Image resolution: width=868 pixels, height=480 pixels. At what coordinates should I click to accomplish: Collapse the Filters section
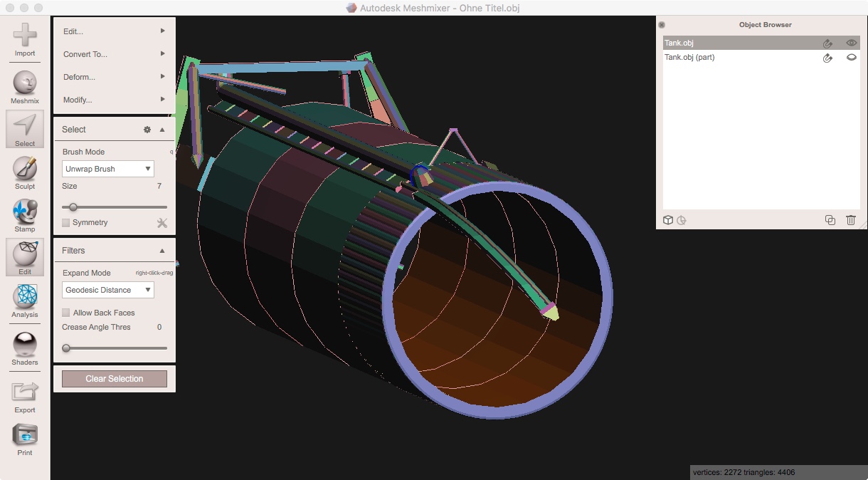click(x=162, y=250)
